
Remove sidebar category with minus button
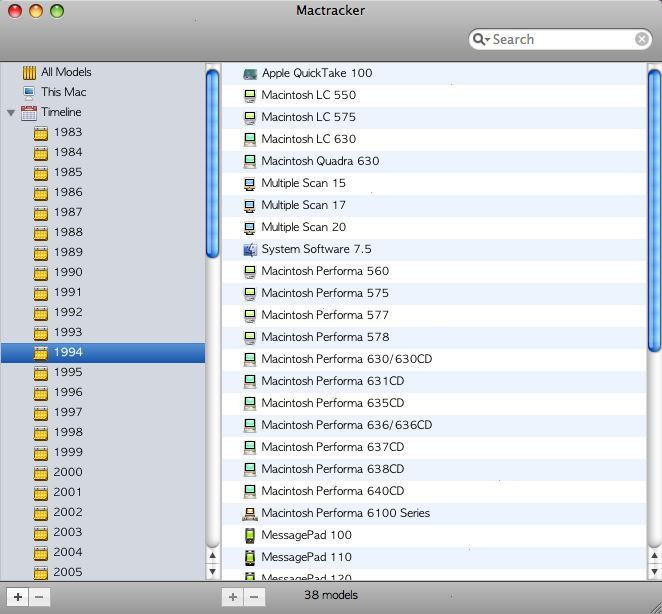(39, 597)
